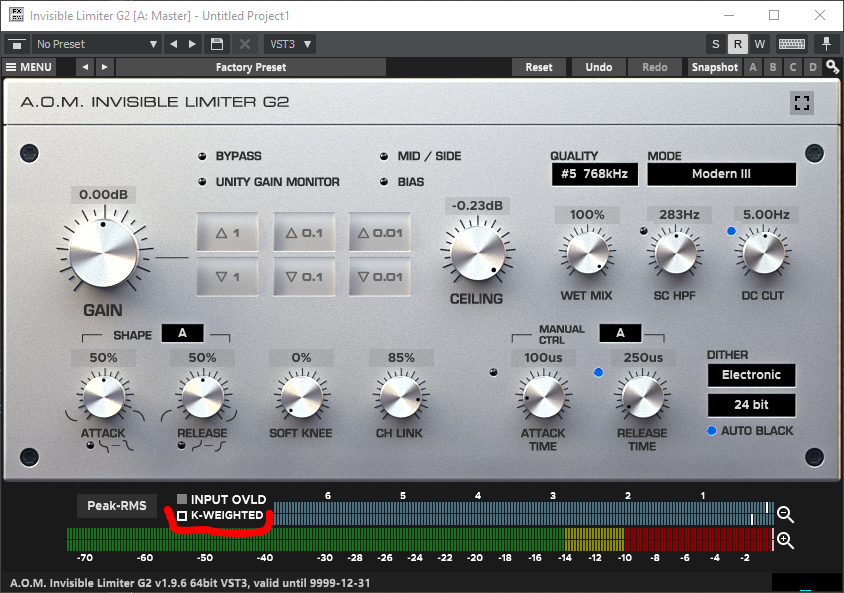Change the QUALITY #5 768kHz selector

tap(595, 174)
